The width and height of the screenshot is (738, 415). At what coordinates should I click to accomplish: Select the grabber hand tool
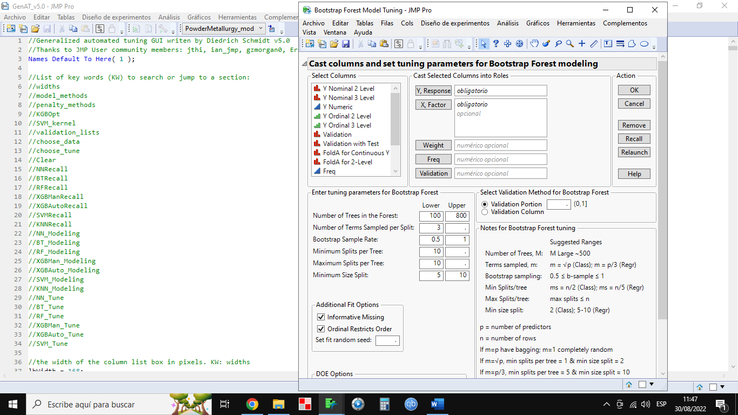[534, 44]
